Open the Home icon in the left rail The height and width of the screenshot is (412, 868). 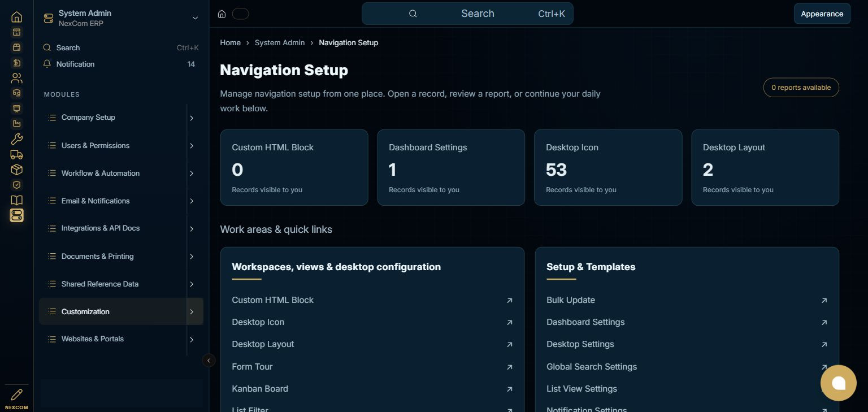pos(16,17)
